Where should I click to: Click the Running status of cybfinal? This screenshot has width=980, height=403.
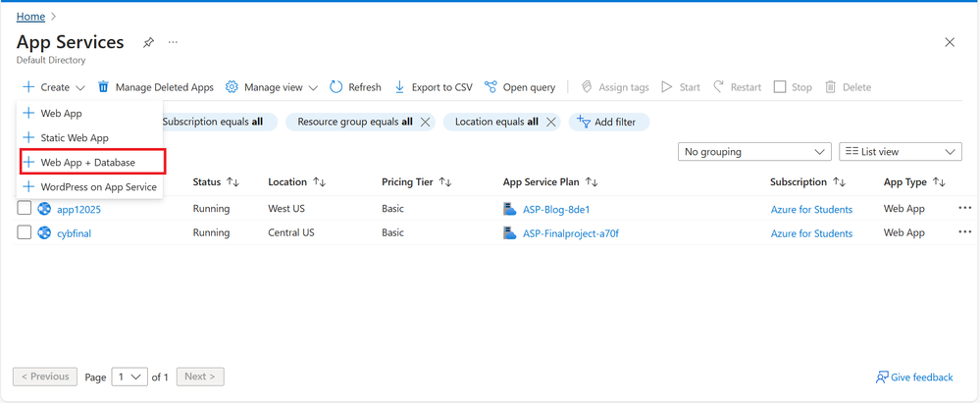(211, 233)
